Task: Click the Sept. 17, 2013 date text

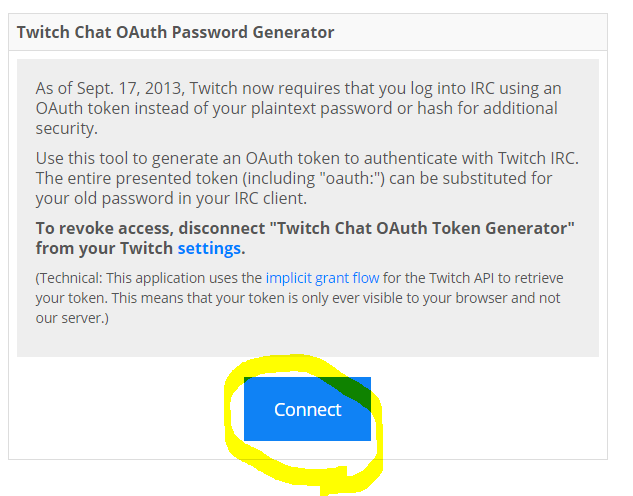Action: [130, 88]
